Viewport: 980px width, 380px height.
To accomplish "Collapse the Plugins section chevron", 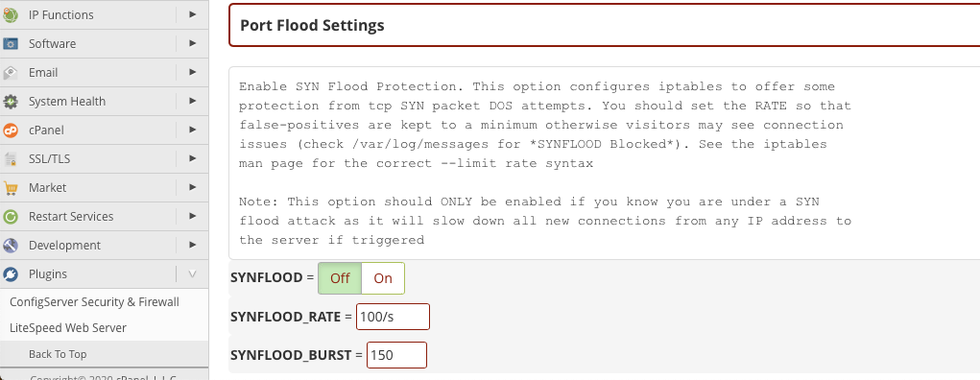I will point(193,273).
